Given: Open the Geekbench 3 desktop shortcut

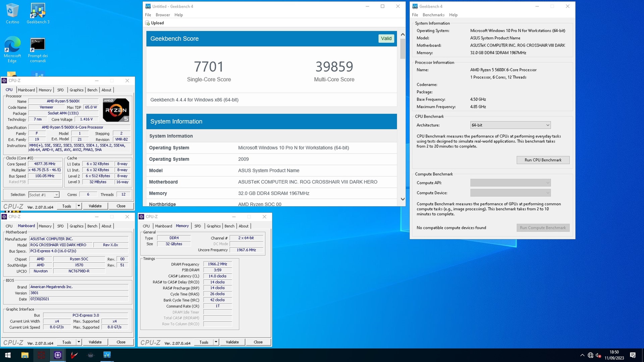Looking at the screenshot, I should pyautogui.click(x=38, y=13).
